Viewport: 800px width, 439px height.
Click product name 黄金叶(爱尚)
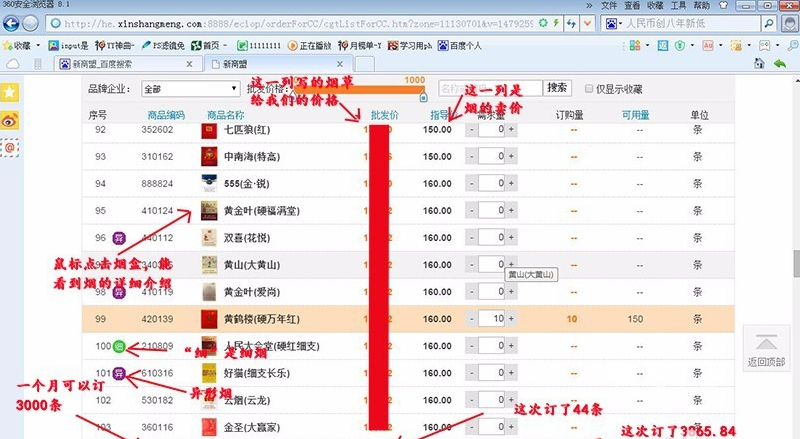point(252,292)
